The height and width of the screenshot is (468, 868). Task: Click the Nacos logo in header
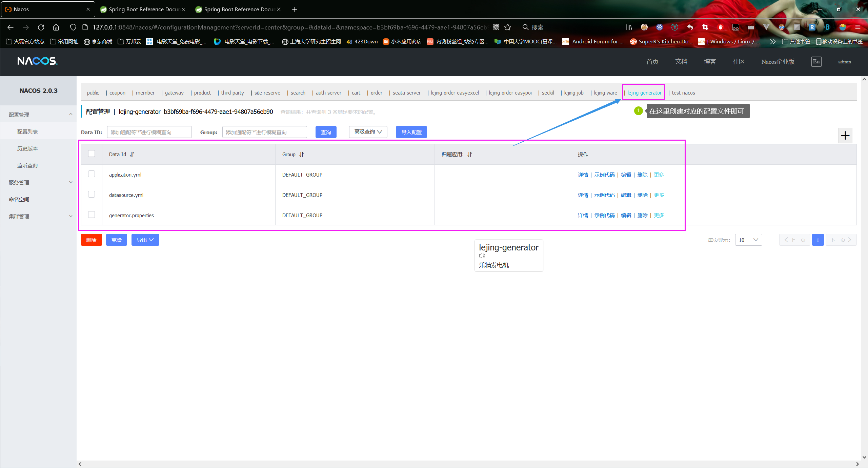coord(37,61)
